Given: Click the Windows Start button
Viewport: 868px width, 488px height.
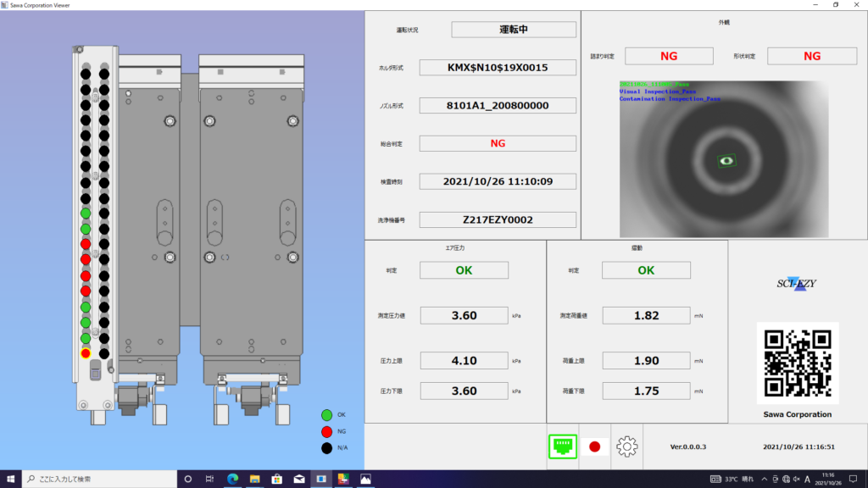Looking at the screenshot, I should coord(11,480).
